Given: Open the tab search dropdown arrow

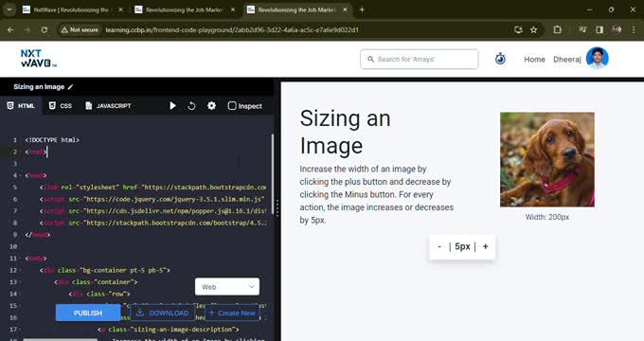Looking at the screenshot, I should pyautogui.click(x=9, y=9).
